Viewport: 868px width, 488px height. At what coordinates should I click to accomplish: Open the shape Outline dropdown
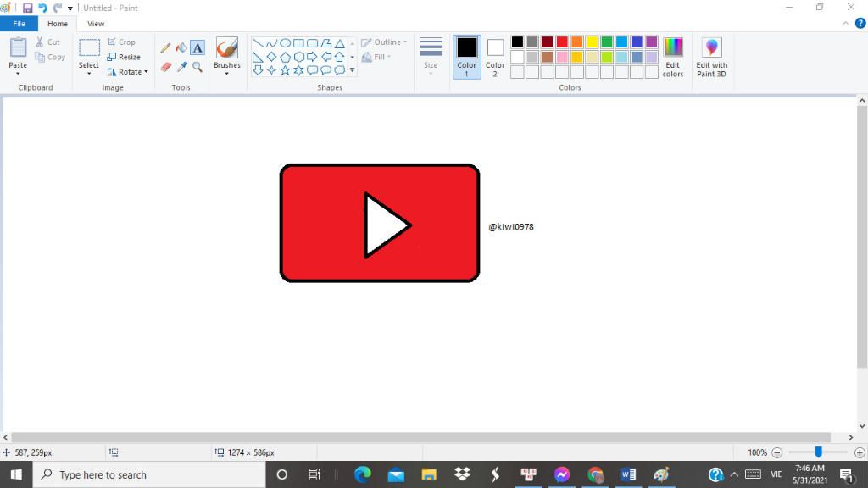click(384, 42)
